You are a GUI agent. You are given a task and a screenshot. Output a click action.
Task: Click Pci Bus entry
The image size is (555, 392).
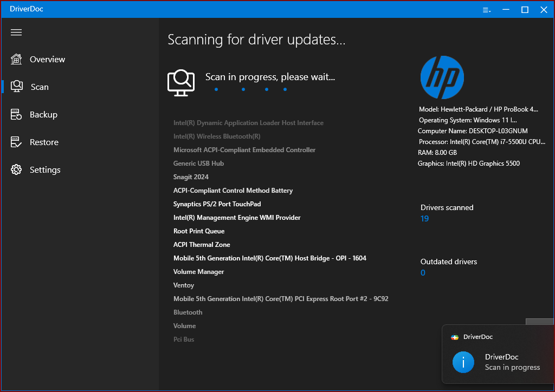pos(184,339)
